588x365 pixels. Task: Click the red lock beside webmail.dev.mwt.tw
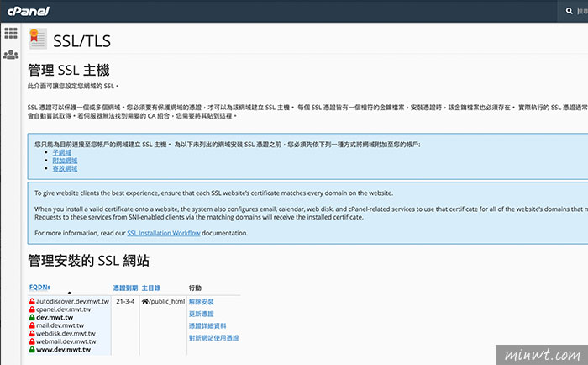pyautogui.click(x=32, y=341)
